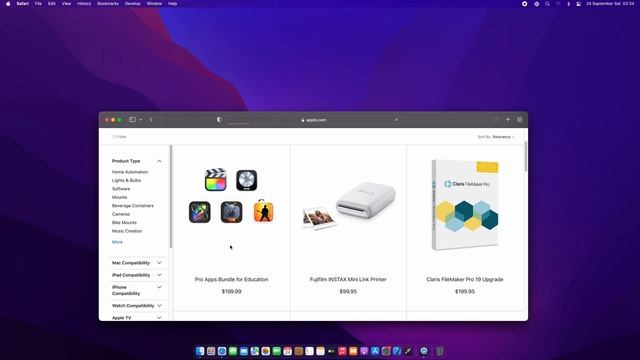The width and height of the screenshot is (640, 360).
Task: Open the Apple menu
Action: pos(8,4)
